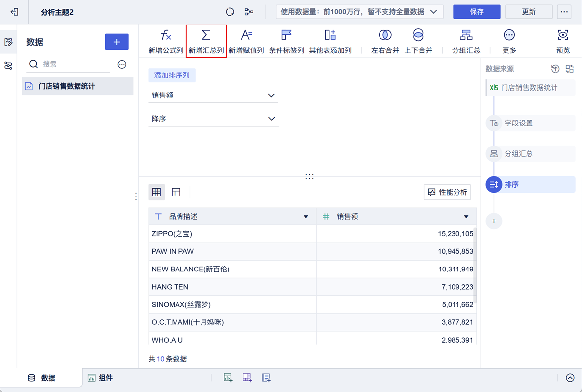The height and width of the screenshot is (392, 582).
Task: Click the table's vertical scrollbar
Action: 475,265
